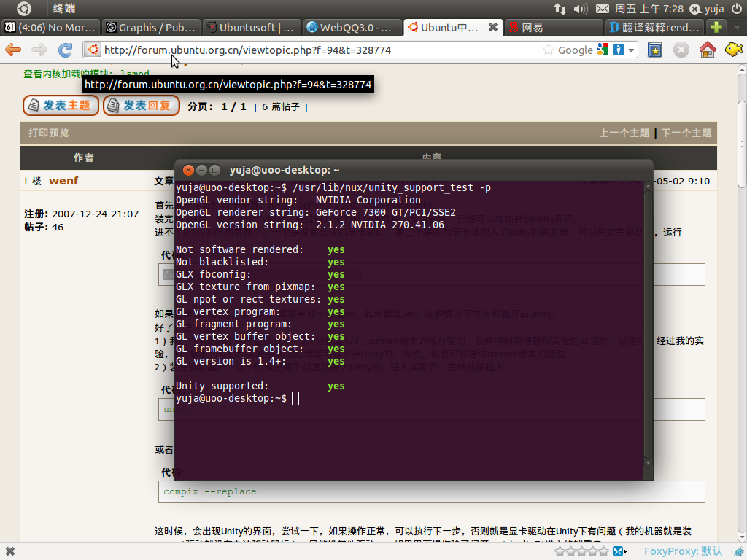
Task: Click the page scrollbar up arrow
Action: coord(742,70)
